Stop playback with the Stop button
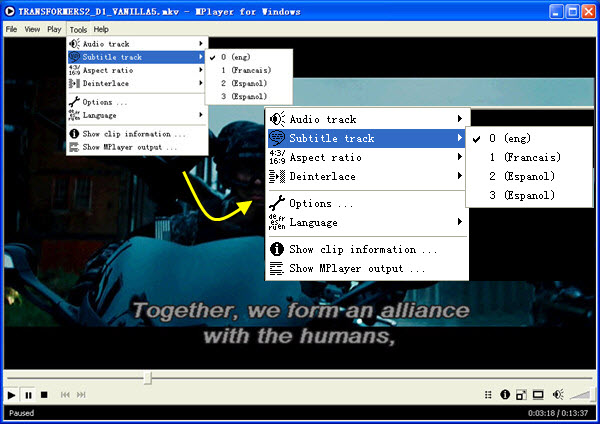This screenshot has width=600, height=424. coord(44,395)
